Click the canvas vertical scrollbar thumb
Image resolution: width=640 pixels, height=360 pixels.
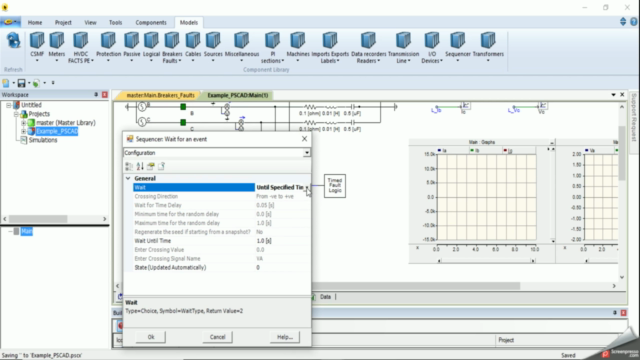[x=622, y=153]
